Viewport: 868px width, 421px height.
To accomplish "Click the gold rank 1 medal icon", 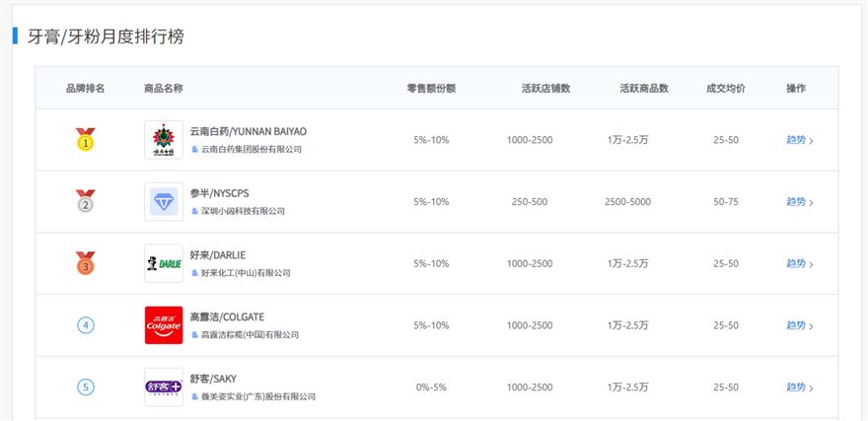I will pos(86,140).
